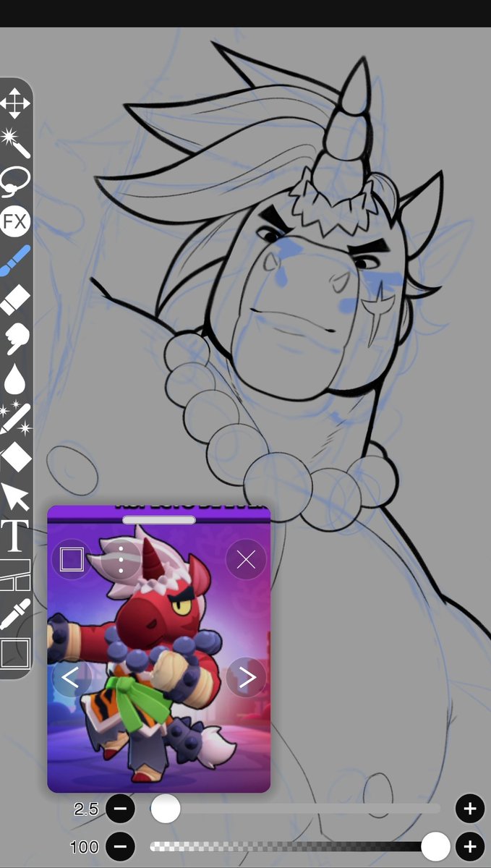Select the Bucket fill diamond tool
The image size is (491, 868).
[x=14, y=456]
